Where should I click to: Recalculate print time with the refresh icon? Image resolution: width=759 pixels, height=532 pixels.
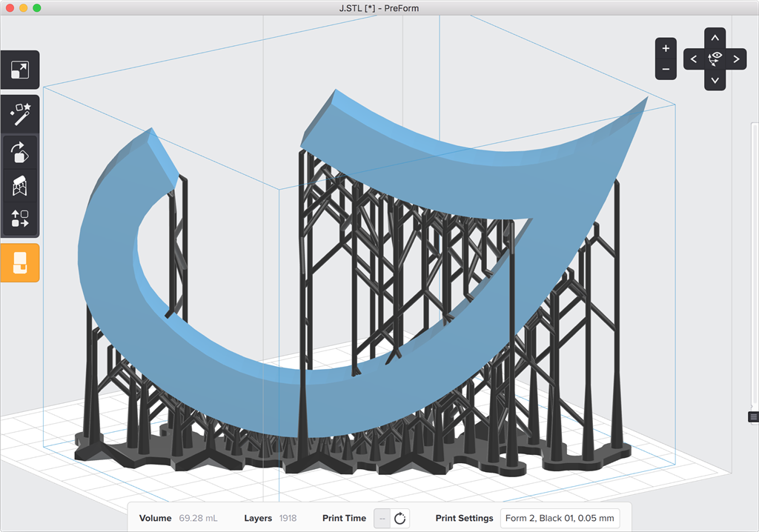pyautogui.click(x=400, y=518)
